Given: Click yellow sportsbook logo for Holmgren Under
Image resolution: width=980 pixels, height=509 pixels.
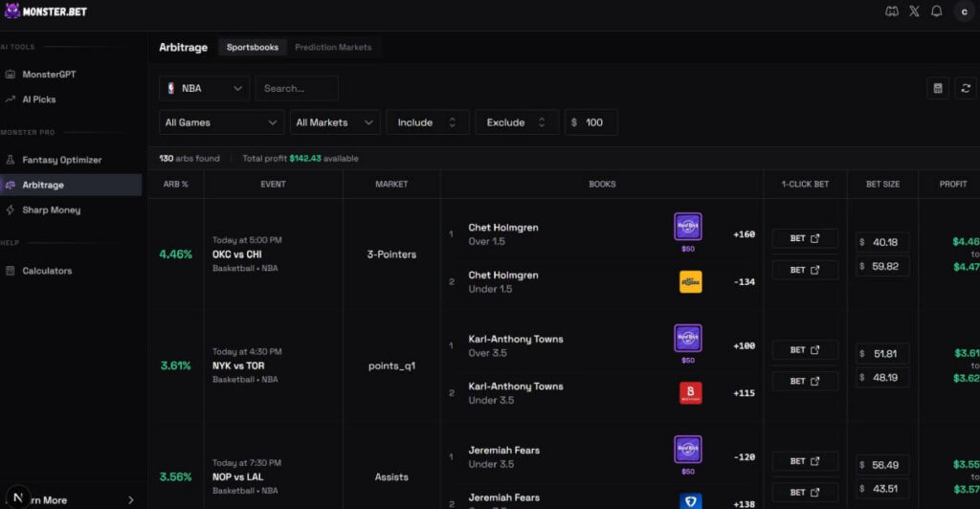Looking at the screenshot, I should [690, 281].
